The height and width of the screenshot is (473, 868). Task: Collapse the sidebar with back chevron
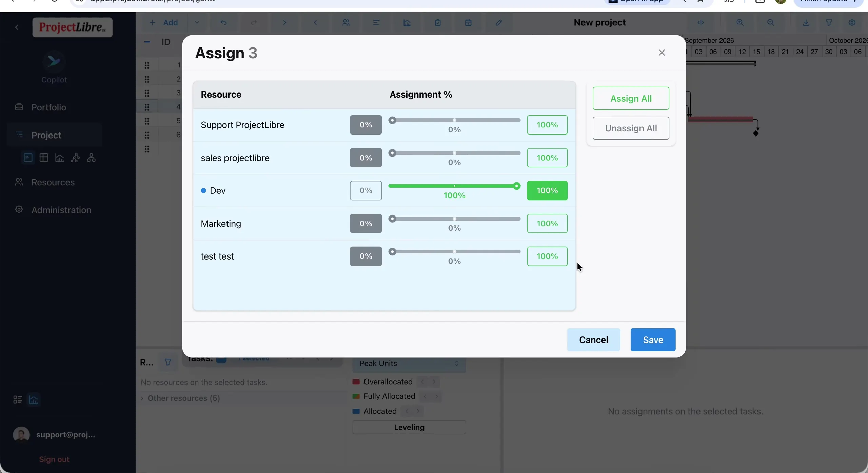pos(17,27)
